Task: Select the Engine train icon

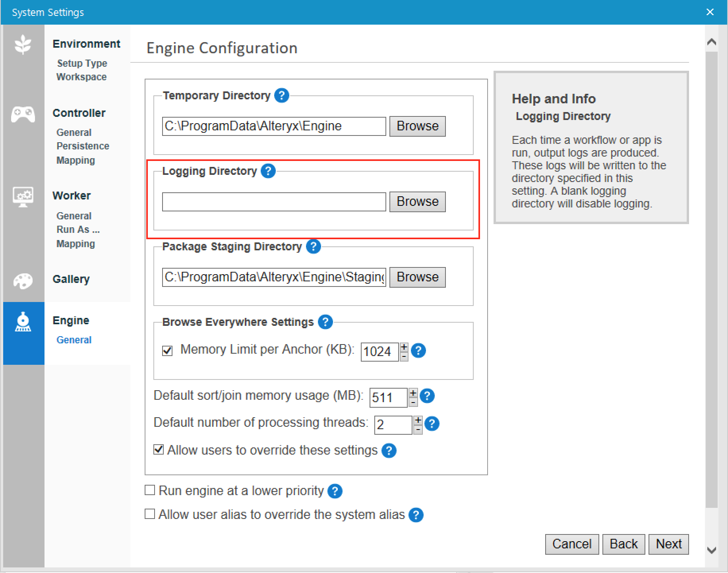Action: pos(23,322)
